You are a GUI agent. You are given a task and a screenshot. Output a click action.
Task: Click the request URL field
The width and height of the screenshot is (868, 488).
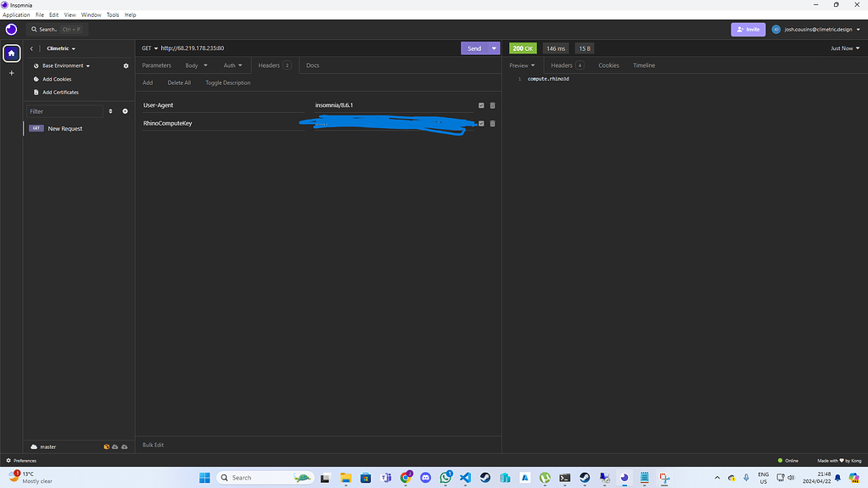click(309, 48)
